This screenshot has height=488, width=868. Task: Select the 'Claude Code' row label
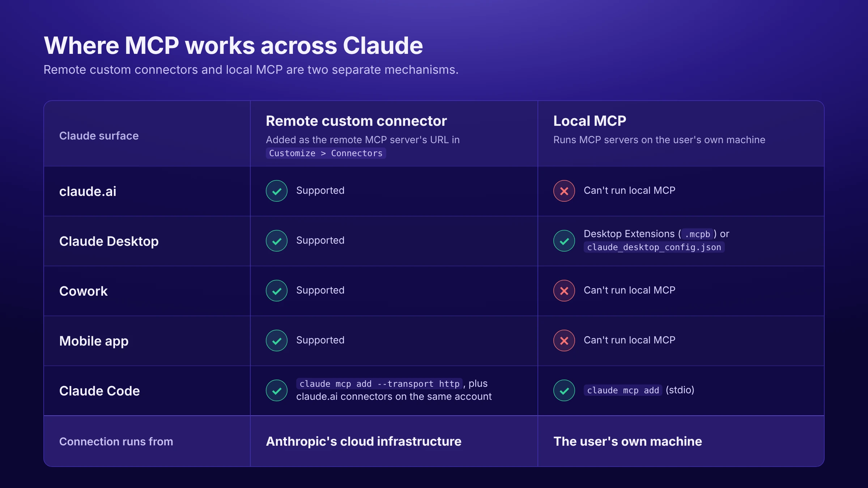pos(99,391)
